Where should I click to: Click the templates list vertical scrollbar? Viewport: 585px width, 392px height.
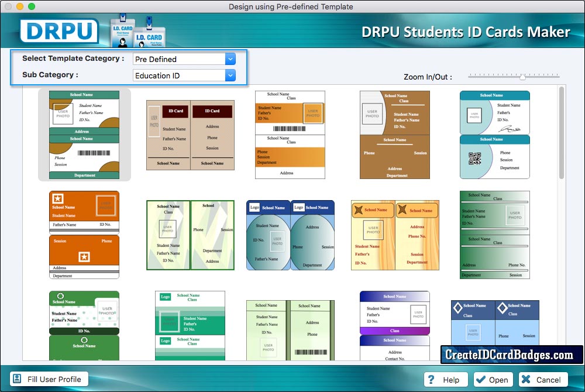562,133
